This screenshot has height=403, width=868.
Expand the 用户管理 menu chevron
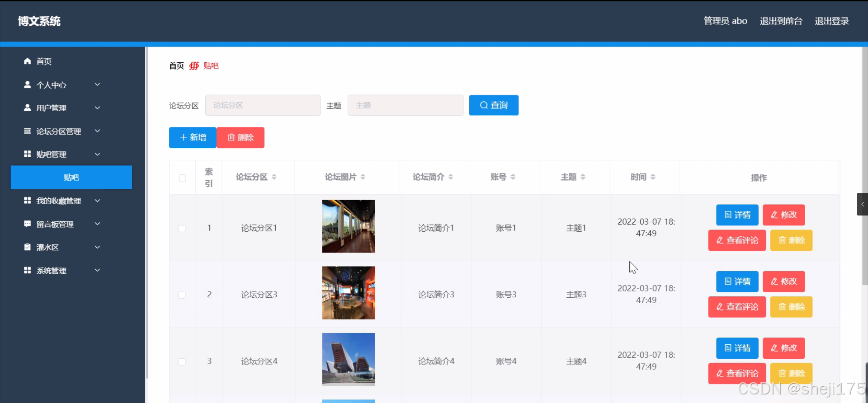click(x=97, y=108)
